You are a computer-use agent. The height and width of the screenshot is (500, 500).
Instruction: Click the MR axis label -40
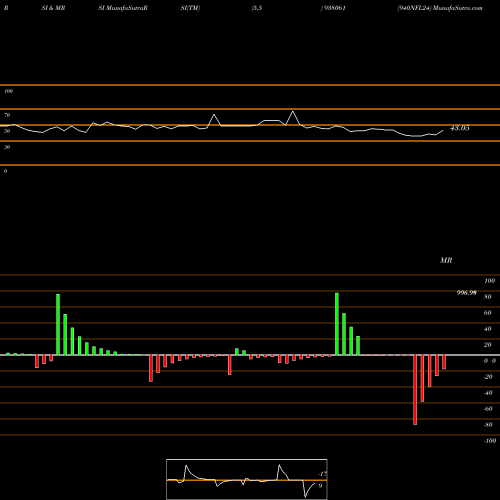pos(488,393)
